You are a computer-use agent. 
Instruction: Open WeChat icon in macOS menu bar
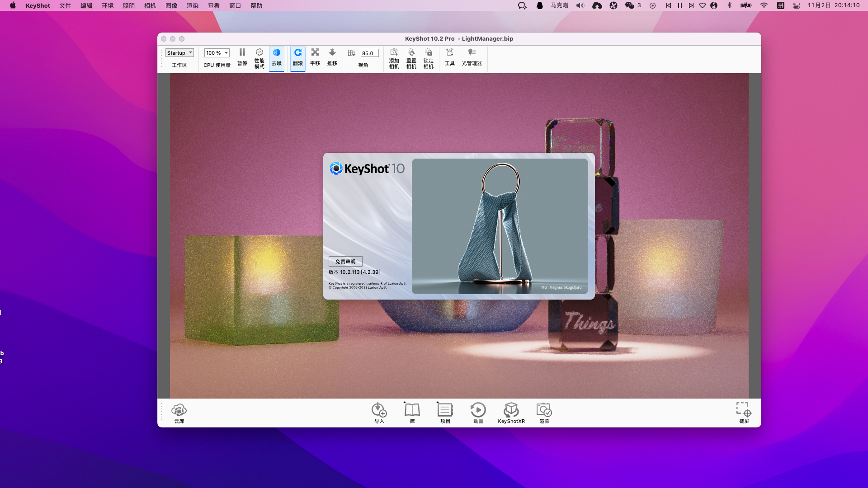pyautogui.click(x=629, y=5)
